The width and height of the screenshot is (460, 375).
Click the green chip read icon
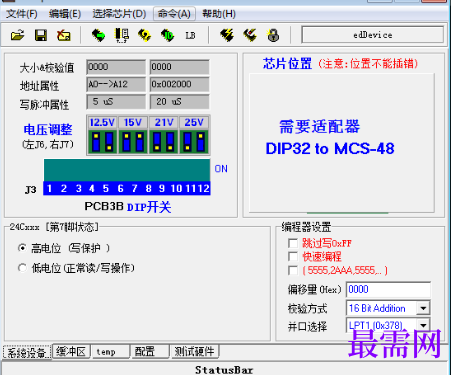[98, 35]
